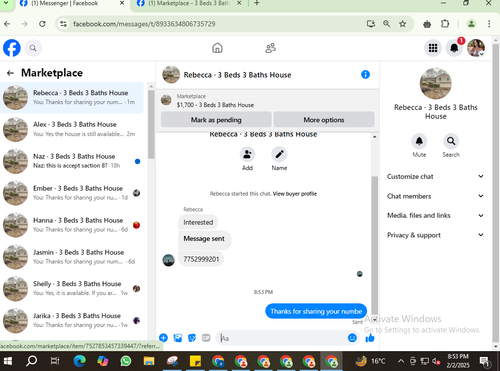This screenshot has width=500, height=371.
Task: Click the Name pencil edit icon
Action: 279,154
